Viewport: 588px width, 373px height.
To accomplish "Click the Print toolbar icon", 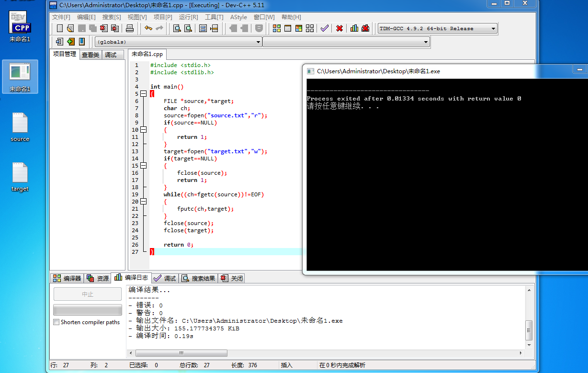I will (x=130, y=28).
